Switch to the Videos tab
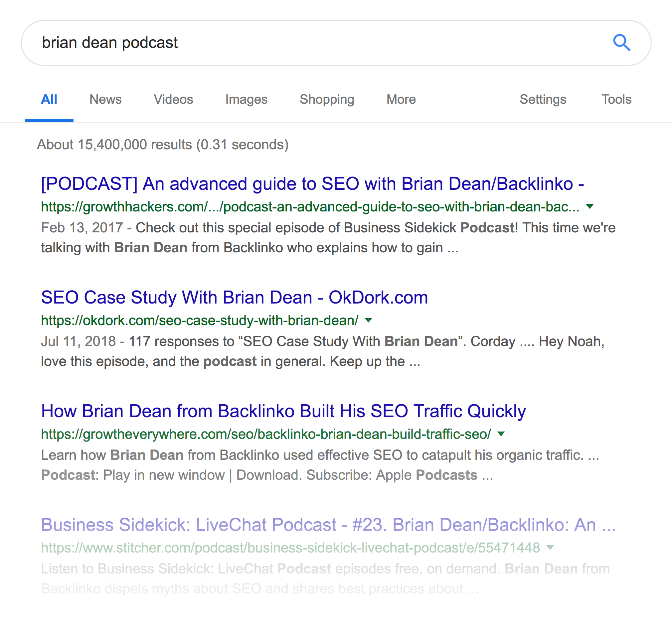 tap(173, 99)
